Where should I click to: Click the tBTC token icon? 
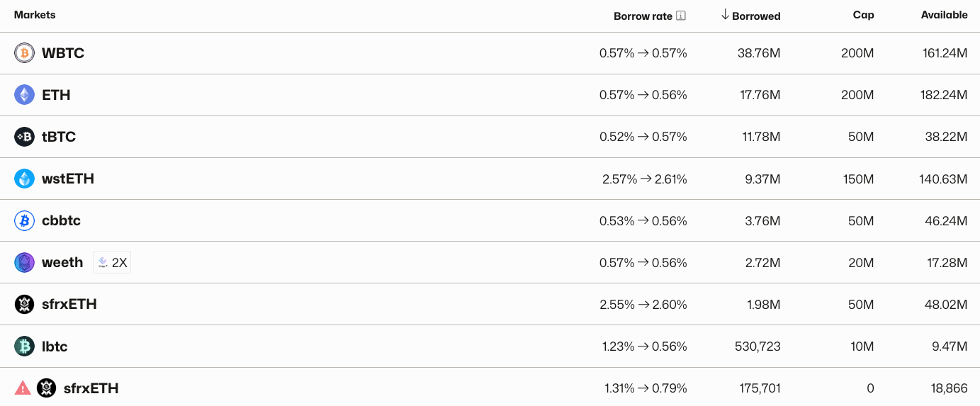[x=24, y=137]
